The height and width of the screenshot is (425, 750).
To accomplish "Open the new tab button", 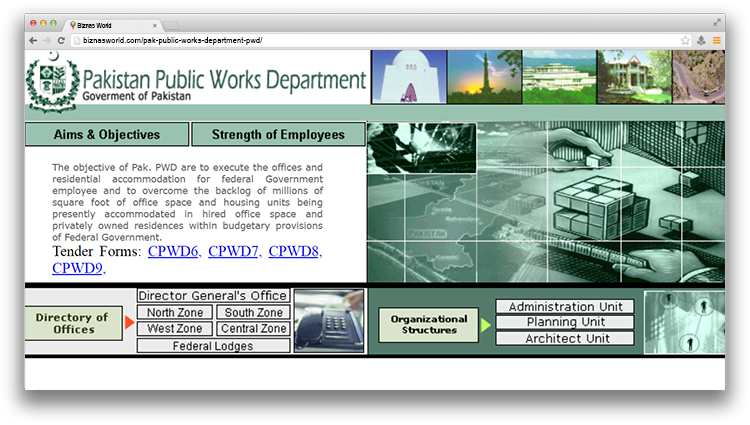I will (x=171, y=25).
